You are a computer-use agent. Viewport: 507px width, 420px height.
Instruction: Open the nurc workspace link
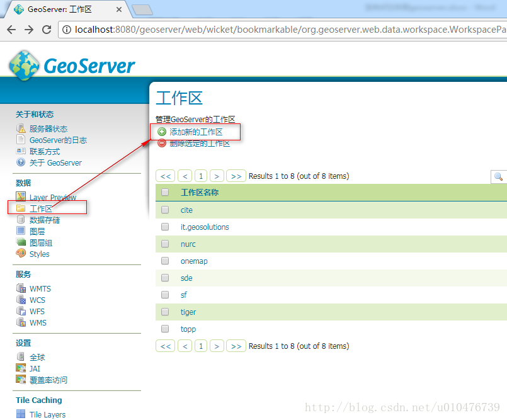pos(188,244)
